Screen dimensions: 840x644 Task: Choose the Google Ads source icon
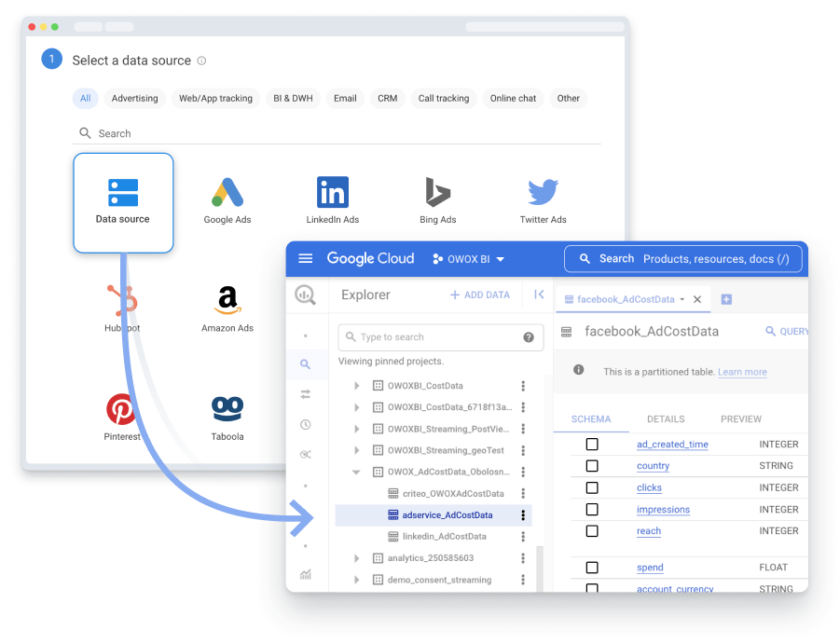227,192
